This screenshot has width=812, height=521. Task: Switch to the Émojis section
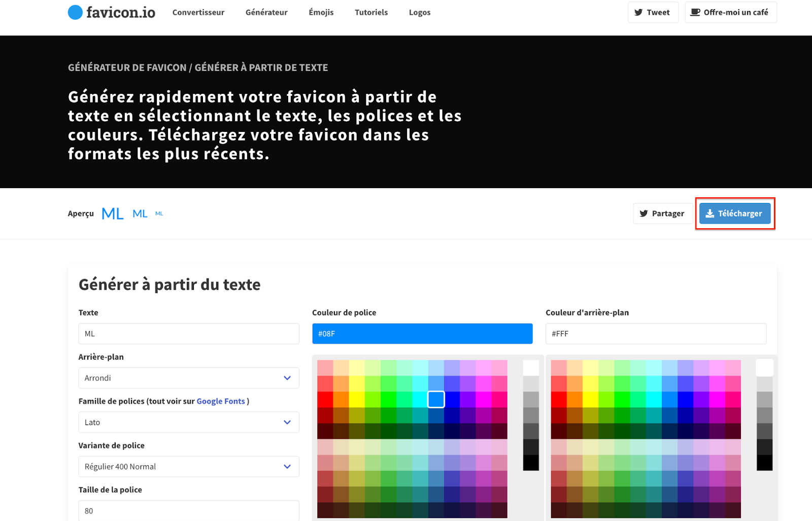click(x=320, y=12)
